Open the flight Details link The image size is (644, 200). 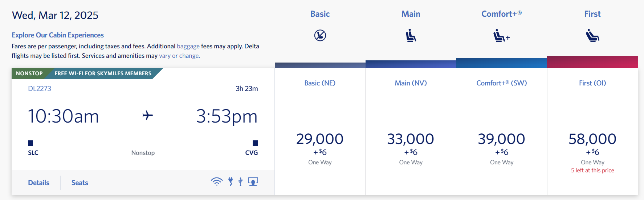point(39,183)
